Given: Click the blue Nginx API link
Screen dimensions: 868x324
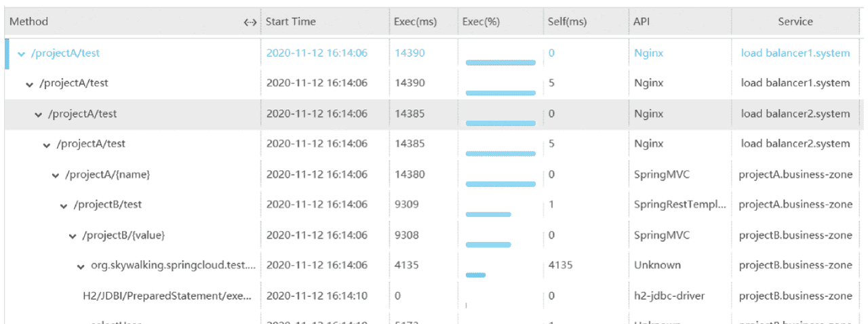Looking at the screenshot, I should 648,53.
